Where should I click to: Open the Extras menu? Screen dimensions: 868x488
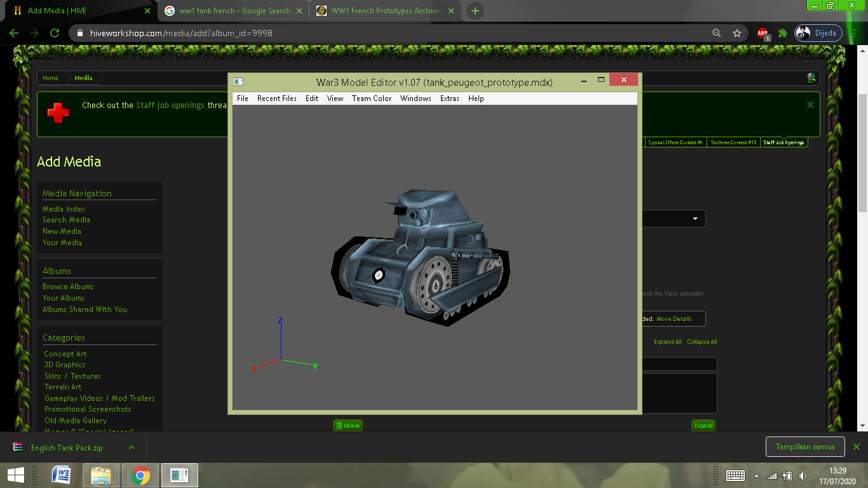pos(450,98)
